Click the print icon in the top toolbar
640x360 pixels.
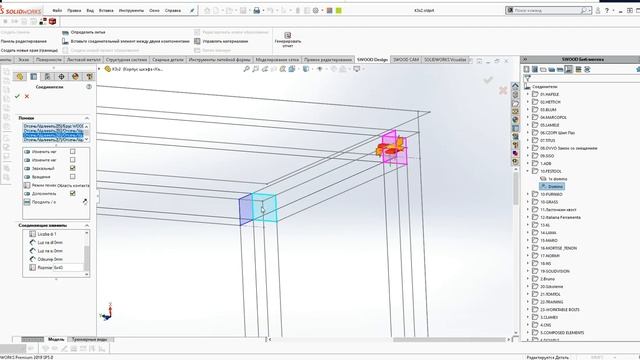coord(257,11)
